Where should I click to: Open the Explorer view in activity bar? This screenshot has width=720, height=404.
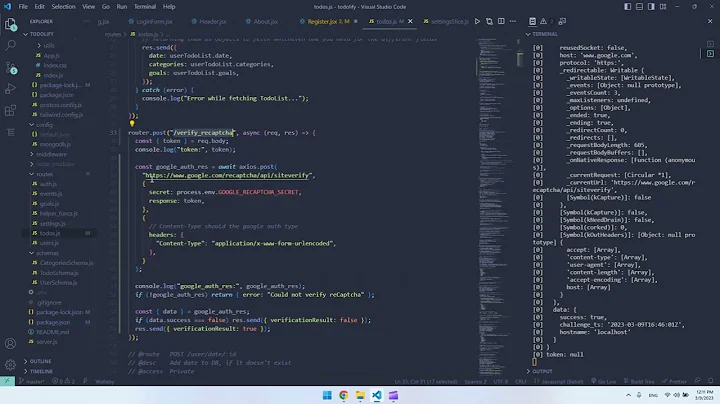coord(10,24)
